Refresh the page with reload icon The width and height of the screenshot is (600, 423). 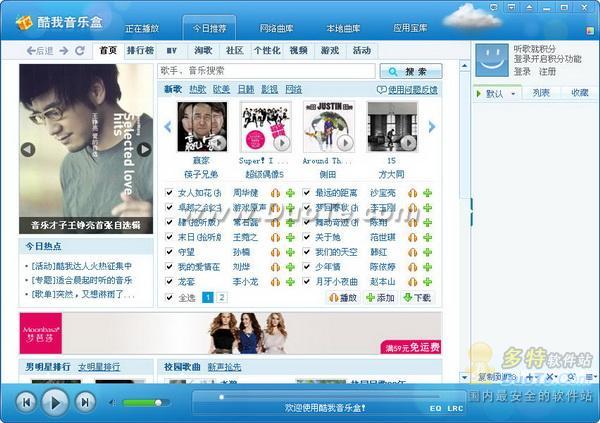point(80,51)
